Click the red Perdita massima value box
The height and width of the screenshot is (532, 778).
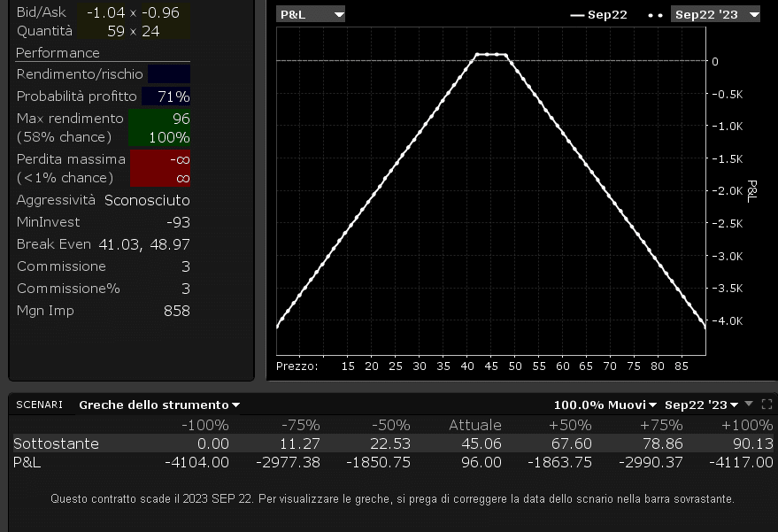point(159,168)
